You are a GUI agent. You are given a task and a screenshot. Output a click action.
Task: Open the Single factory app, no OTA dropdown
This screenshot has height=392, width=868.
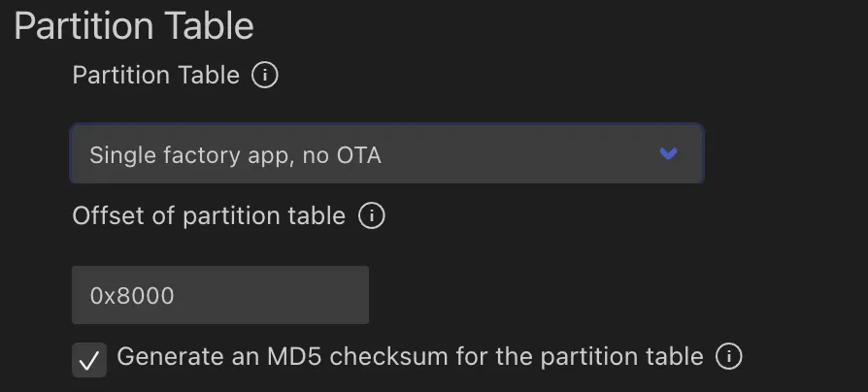(386, 153)
